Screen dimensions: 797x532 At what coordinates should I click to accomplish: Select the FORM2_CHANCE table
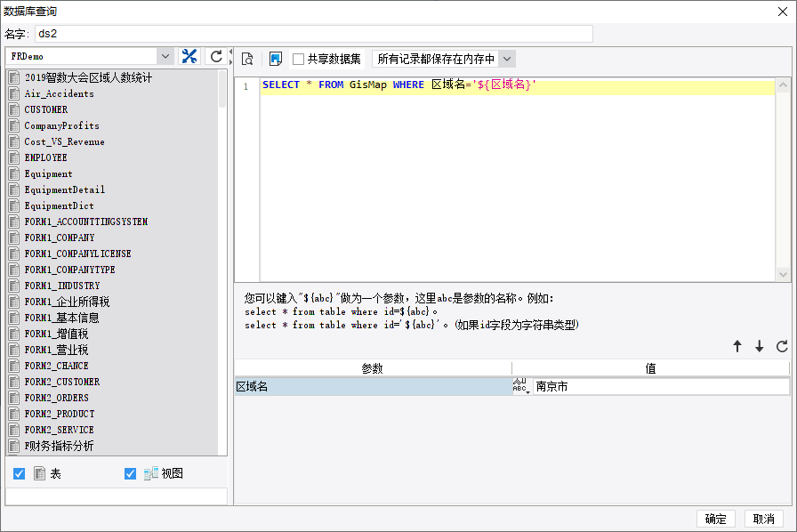(56, 366)
